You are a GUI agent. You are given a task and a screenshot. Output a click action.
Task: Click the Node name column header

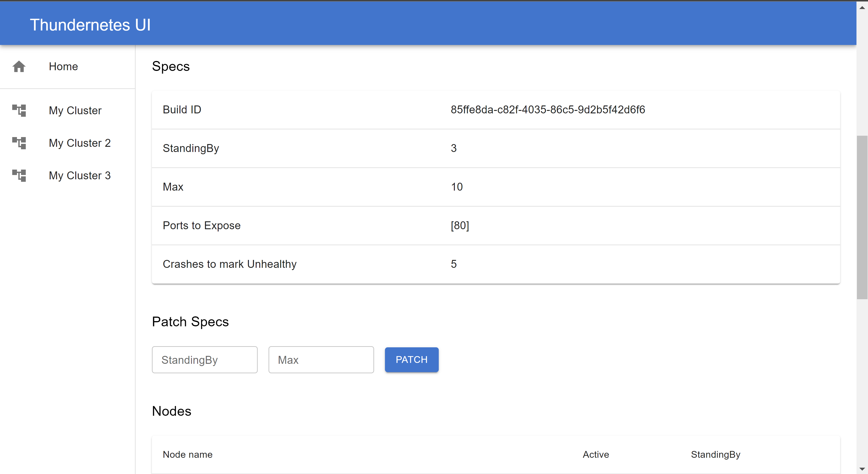point(187,455)
